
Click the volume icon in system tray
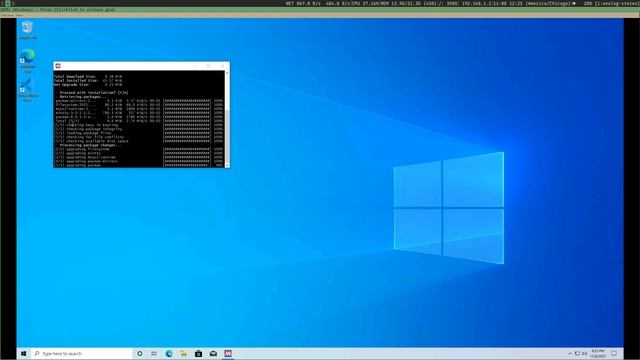584,353
